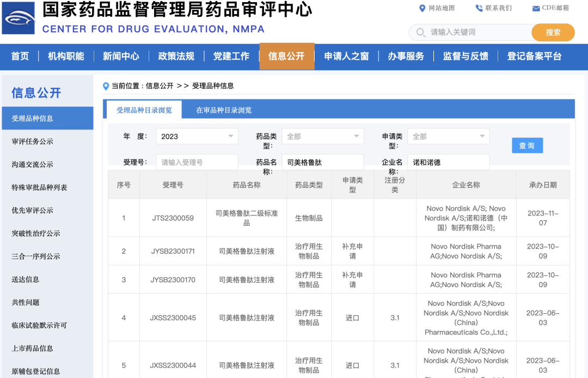588x378 pixels.
Task: Click the 查询 query button
Action: pos(527,145)
